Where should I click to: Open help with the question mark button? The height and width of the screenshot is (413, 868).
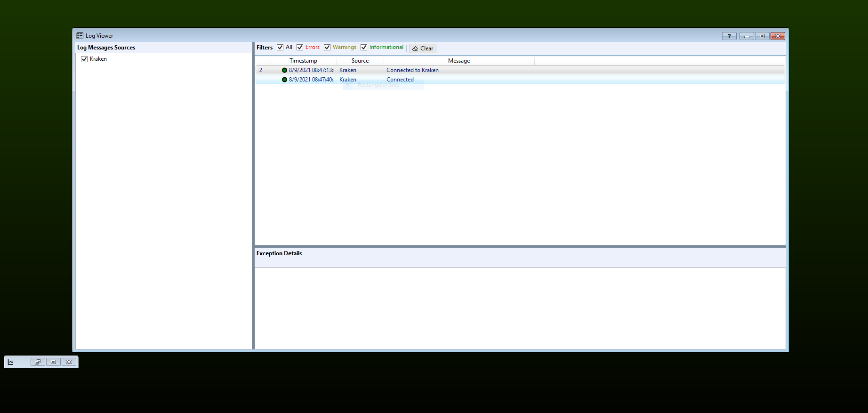[x=729, y=36]
